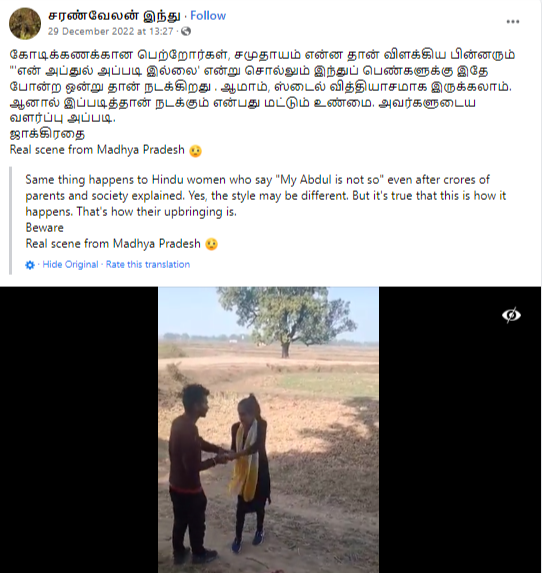Click the grey quote bar beside the translation

11,221
